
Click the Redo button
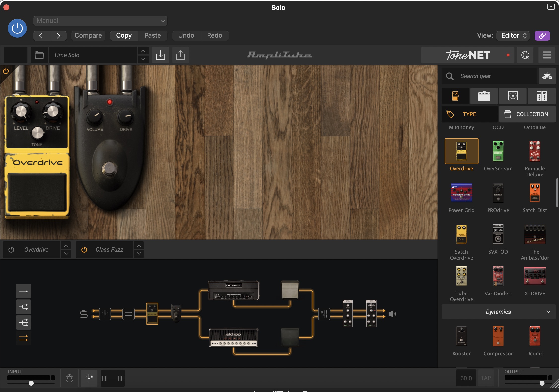point(214,36)
